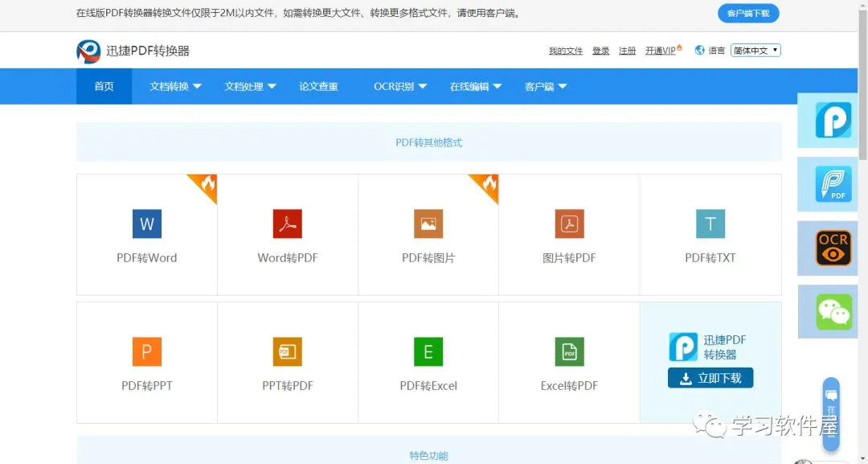Click the PDF转Word blue W icon
This screenshot has height=464, width=868.
pos(147,224)
